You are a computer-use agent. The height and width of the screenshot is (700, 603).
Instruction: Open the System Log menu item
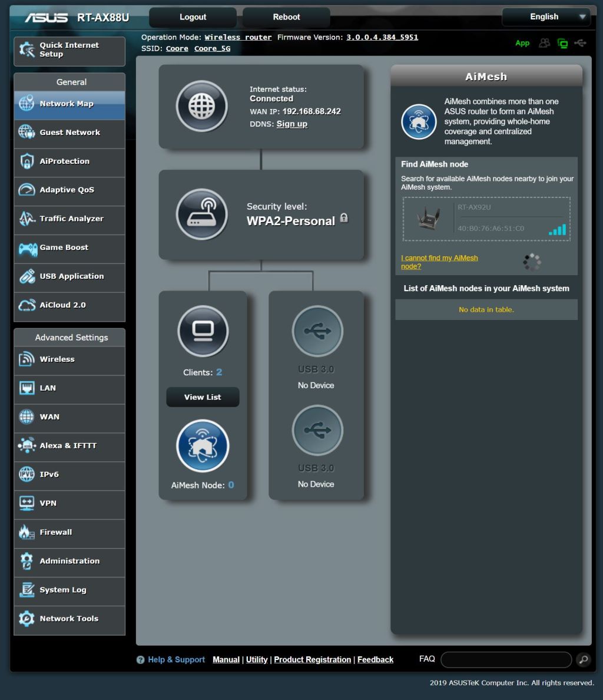[x=69, y=592]
